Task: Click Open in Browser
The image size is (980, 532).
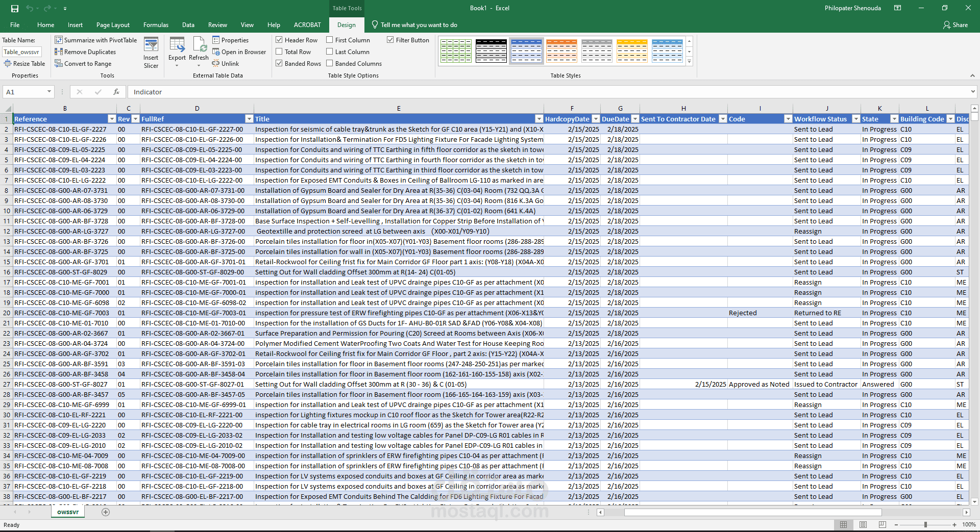Action: (x=239, y=52)
